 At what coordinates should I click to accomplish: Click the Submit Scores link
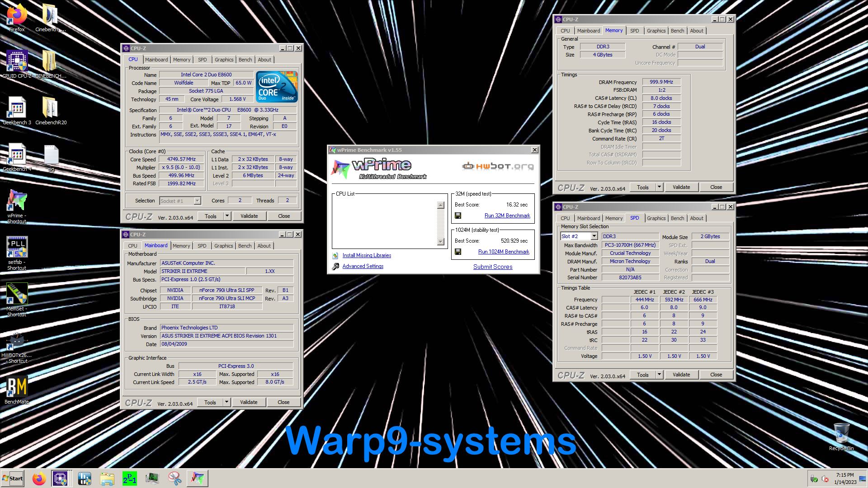493,267
